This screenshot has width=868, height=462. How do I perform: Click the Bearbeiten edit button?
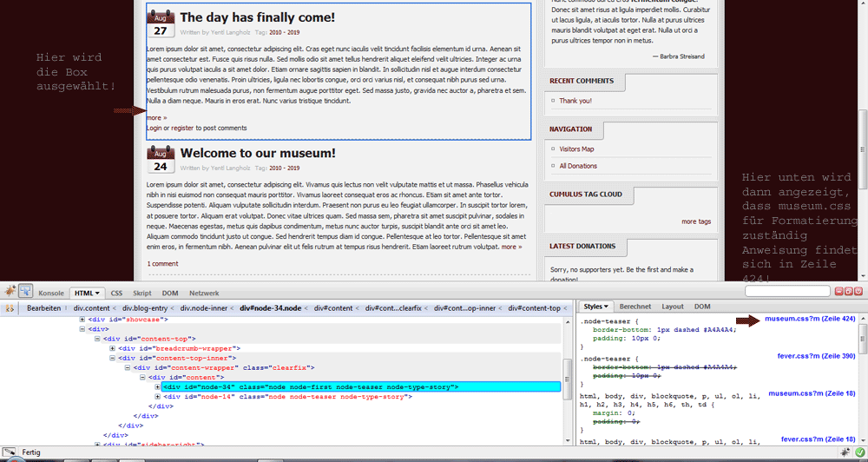point(43,307)
